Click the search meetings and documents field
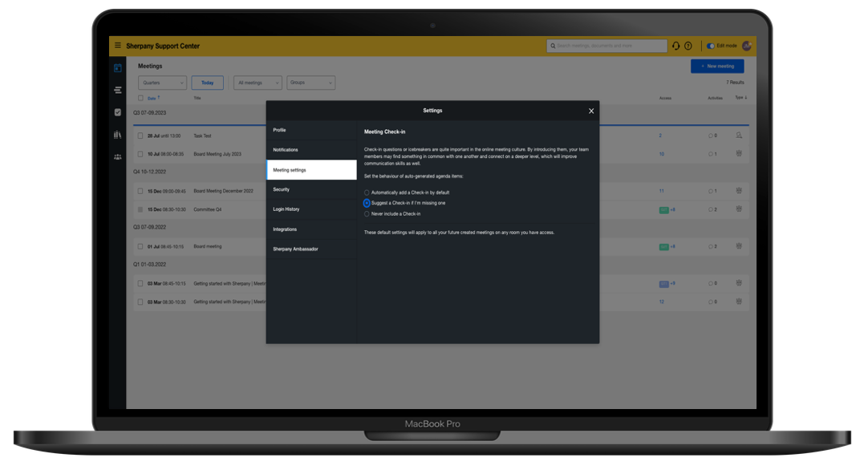The width and height of the screenshot is (868, 470). coord(606,46)
